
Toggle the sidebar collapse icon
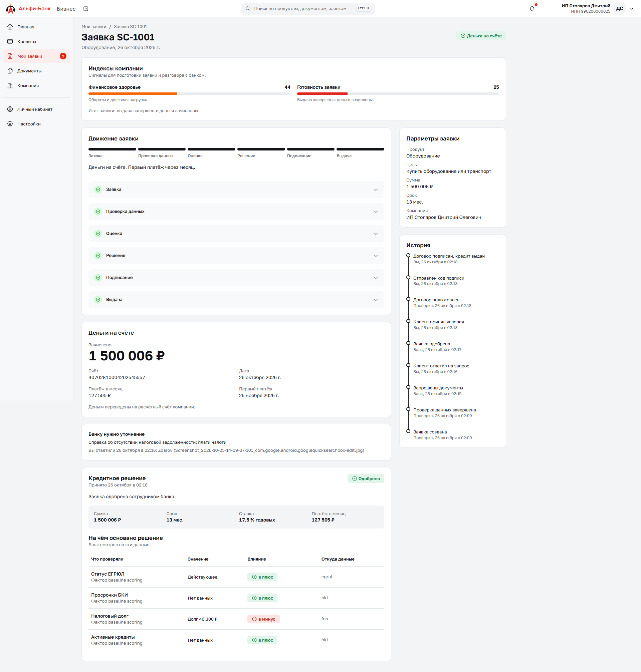point(86,9)
